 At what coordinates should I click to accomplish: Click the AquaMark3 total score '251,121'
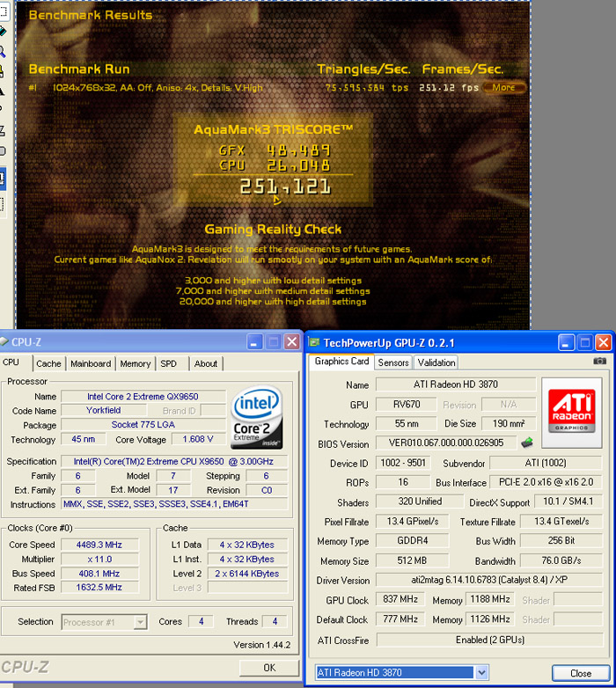coord(285,187)
